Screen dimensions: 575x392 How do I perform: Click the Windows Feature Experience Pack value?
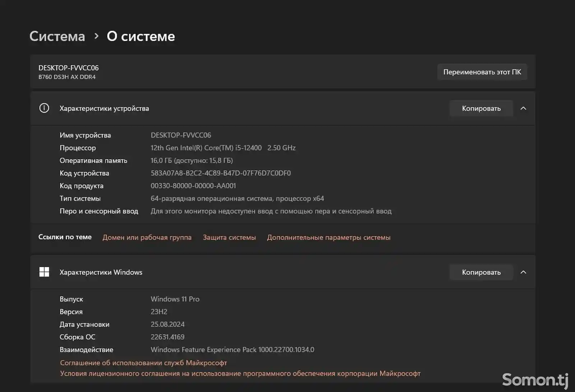point(232,350)
